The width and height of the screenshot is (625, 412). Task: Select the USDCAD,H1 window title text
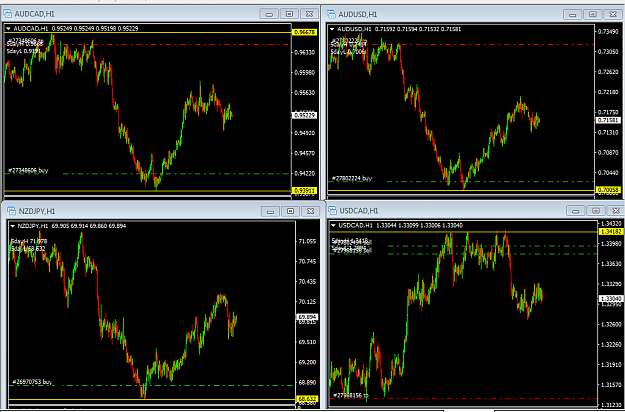359,211
